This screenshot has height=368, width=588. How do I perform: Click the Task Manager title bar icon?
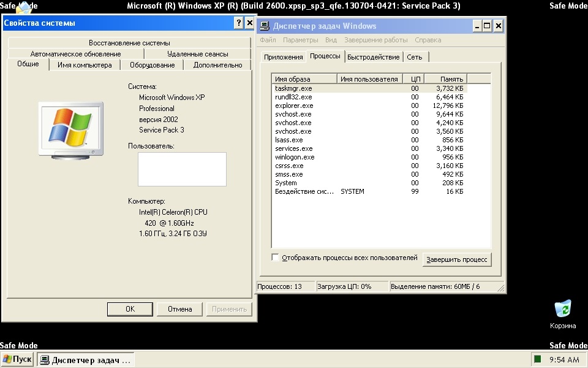pyautogui.click(x=265, y=26)
